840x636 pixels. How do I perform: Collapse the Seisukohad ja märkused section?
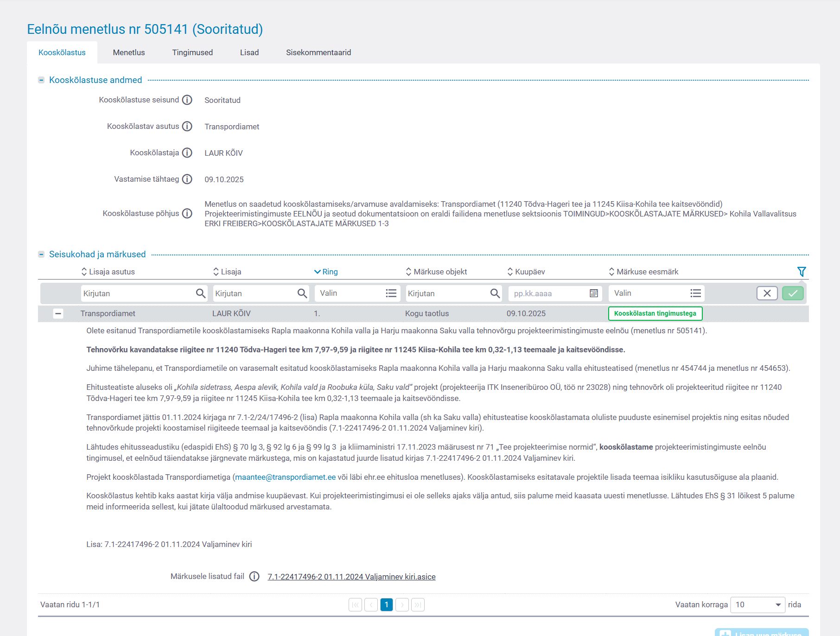tap(41, 254)
